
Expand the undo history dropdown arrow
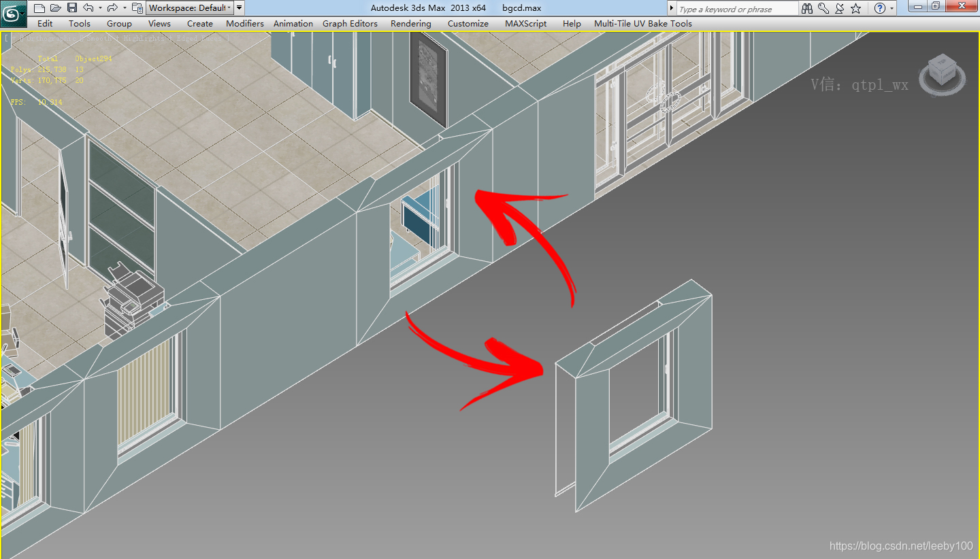(100, 8)
